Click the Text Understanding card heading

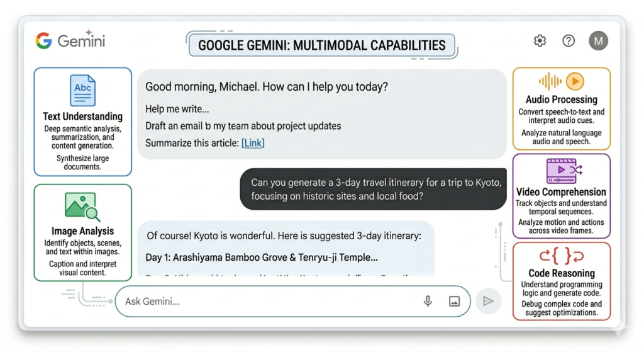pos(82,116)
